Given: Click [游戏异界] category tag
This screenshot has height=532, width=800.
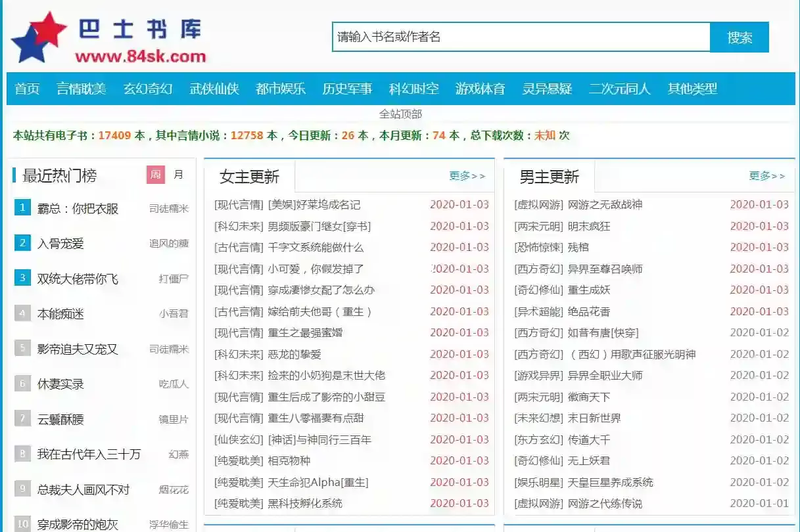Looking at the screenshot, I should [x=538, y=376].
